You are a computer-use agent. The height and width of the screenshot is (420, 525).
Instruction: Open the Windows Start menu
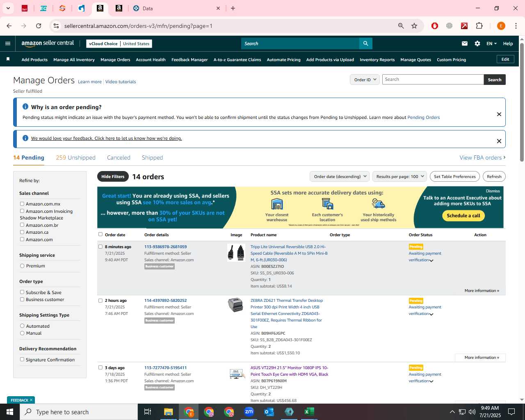coord(10,412)
